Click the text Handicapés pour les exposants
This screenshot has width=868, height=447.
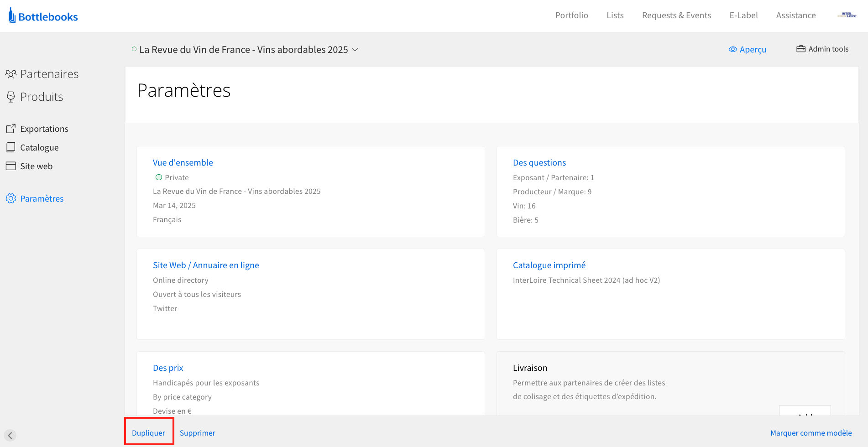point(206,383)
